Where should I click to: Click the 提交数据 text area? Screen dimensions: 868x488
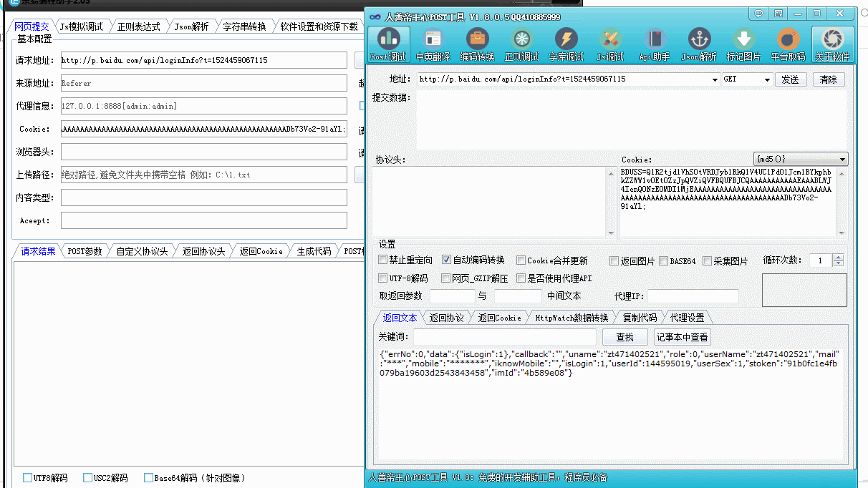click(x=631, y=120)
